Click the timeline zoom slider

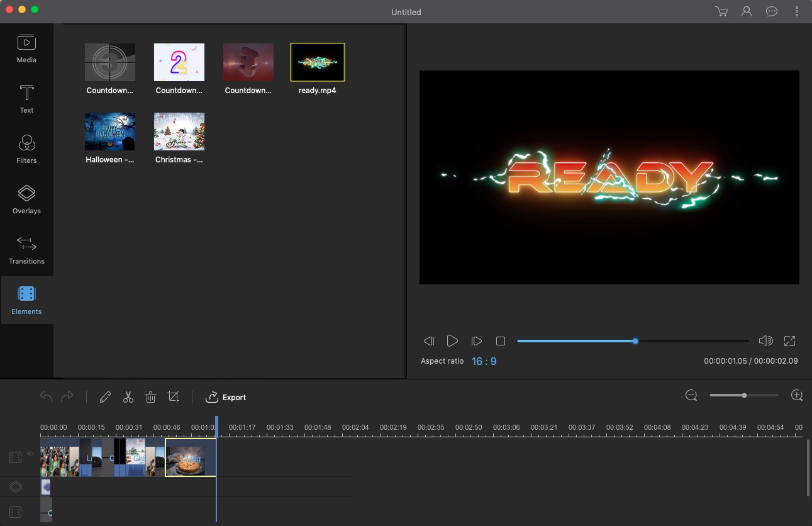(x=744, y=395)
